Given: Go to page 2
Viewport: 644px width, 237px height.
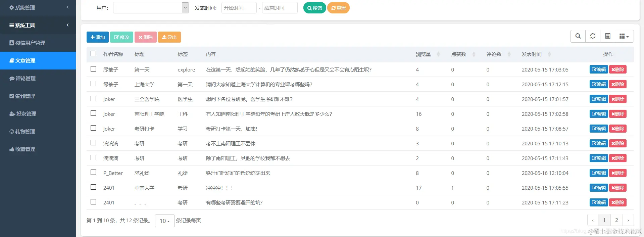Looking at the screenshot, I should click(616, 220).
